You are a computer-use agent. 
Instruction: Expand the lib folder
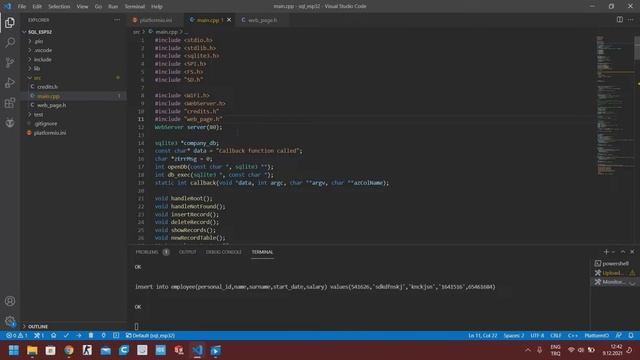click(37, 69)
